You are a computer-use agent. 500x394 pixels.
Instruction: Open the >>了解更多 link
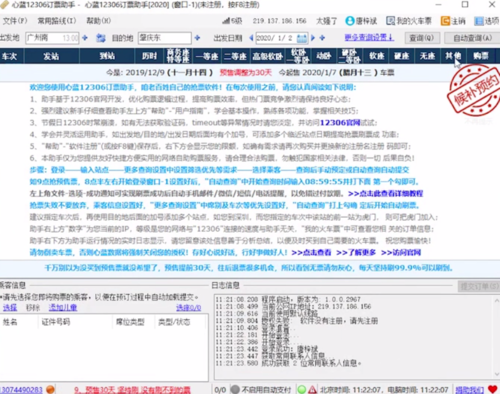click(356, 252)
